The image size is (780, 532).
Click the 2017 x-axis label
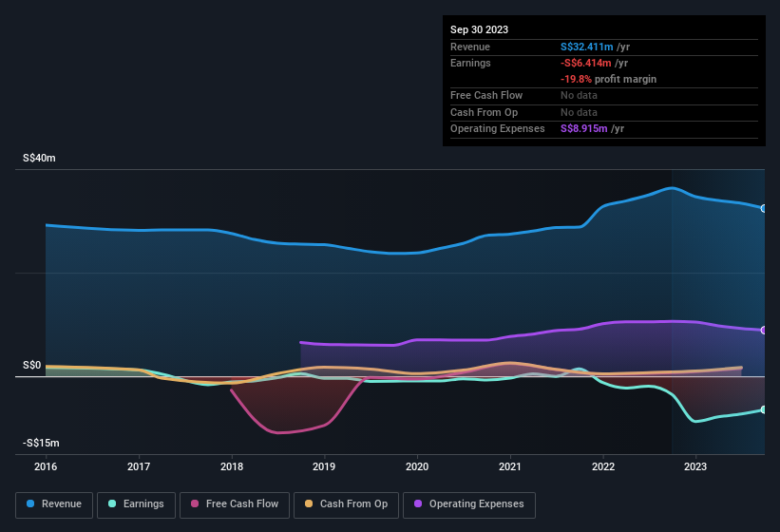pyautogui.click(x=139, y=466)
